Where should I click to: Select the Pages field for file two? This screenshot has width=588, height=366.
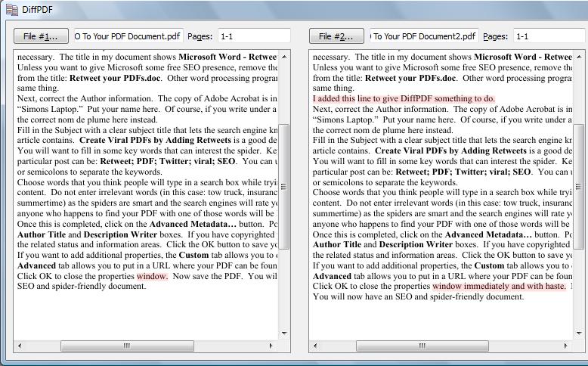tap(549, 36)
